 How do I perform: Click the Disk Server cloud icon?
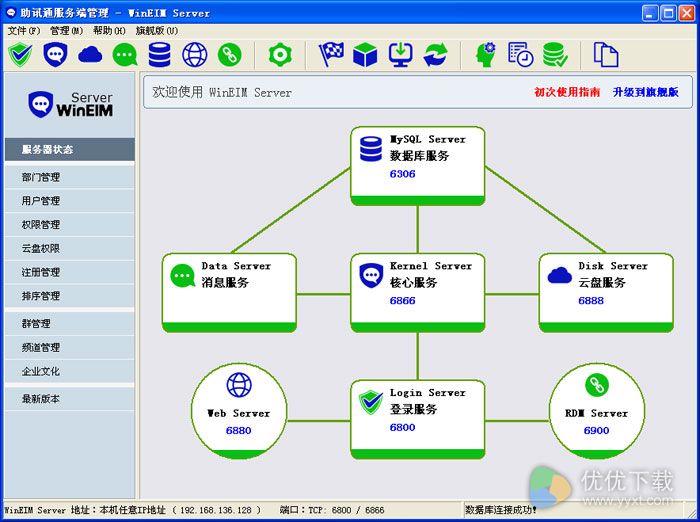tap(559, 275)
